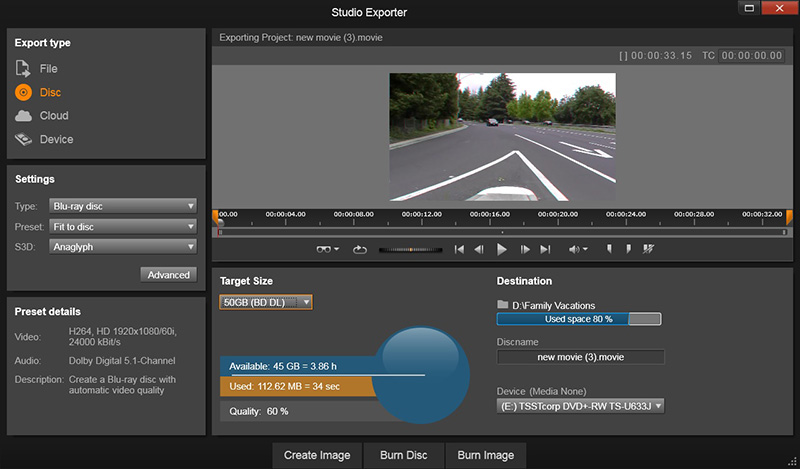Open the 50GB (BD DL) target size dropdown
The height and width of the screenshot is (469, 800).
tap(266, 302)
